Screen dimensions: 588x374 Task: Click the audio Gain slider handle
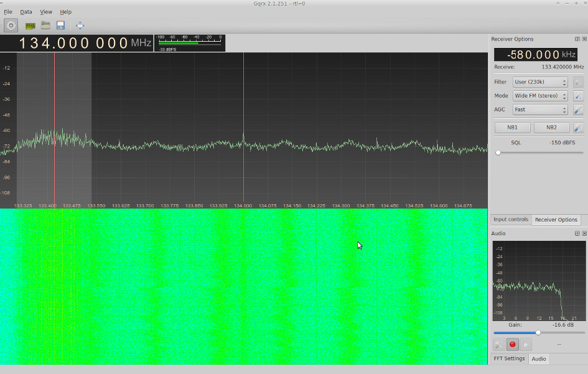(538, 332)
